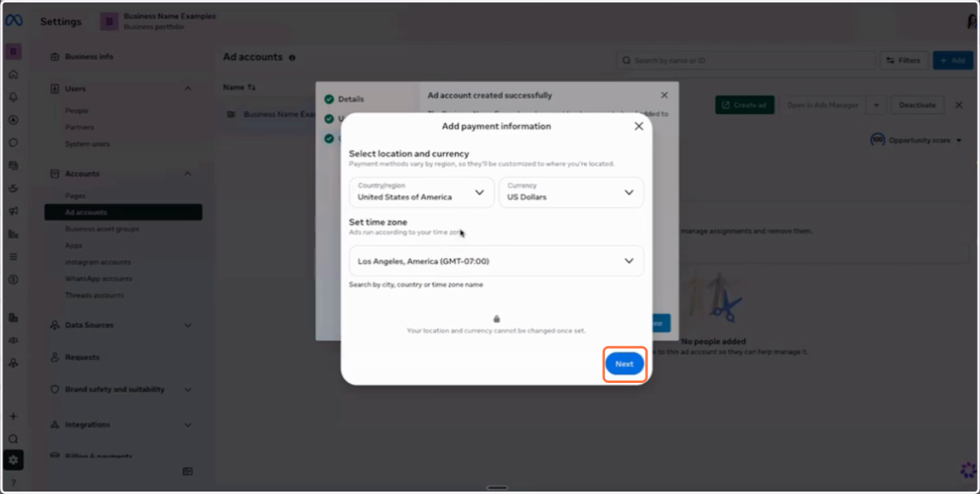Image resolution: width=980 pixels, height=494 pixels.
Task: Open the Opportunity score dropdown
Action: [x=917, y=140]
